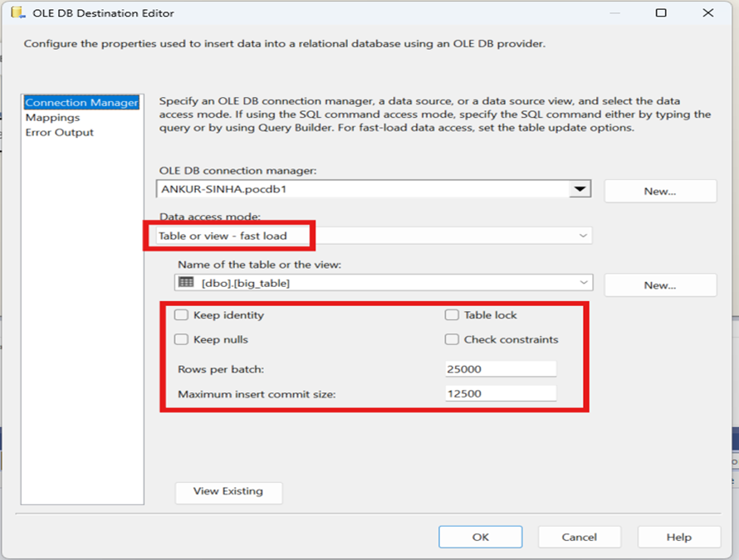This screenshot has width=739, height=560.
Task: Enable the Keep identity checkbox
Action: (181, 315)
